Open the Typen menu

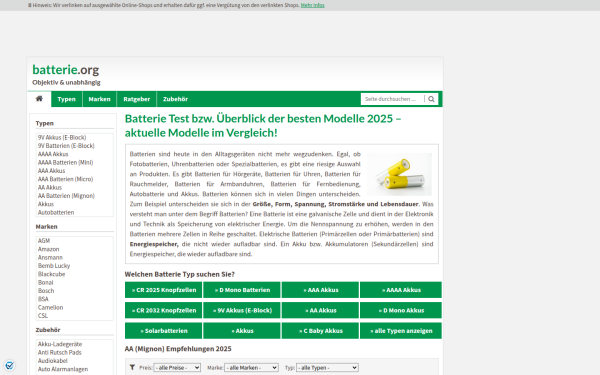(67, 99)
